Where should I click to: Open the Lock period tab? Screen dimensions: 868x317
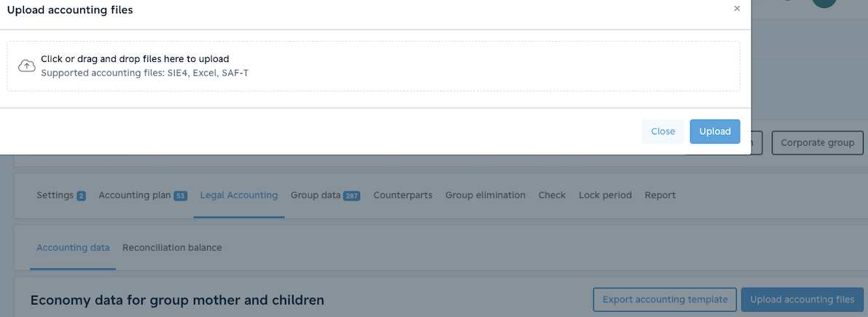[x=605, y=195]
